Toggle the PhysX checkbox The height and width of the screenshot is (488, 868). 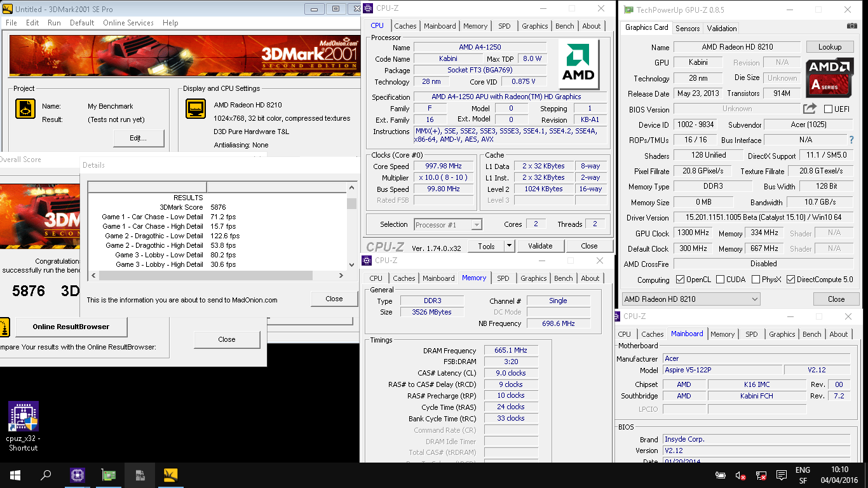[756, 280]
